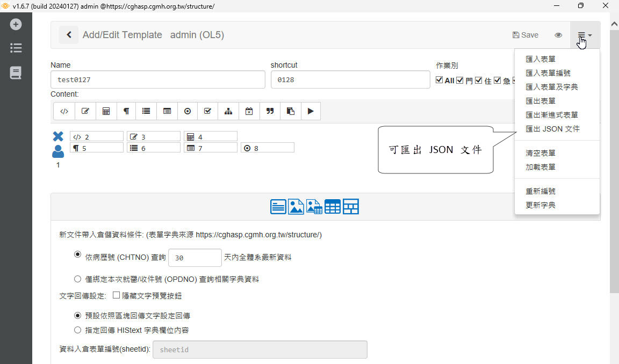
Task: Insert a paragraph element from the toolbar
Action: pos(126,111)
